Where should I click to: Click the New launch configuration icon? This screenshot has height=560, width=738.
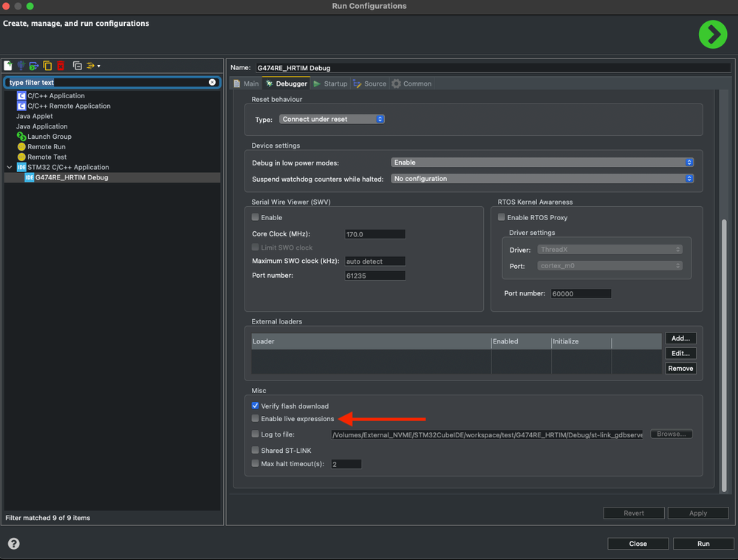[8, 66]
